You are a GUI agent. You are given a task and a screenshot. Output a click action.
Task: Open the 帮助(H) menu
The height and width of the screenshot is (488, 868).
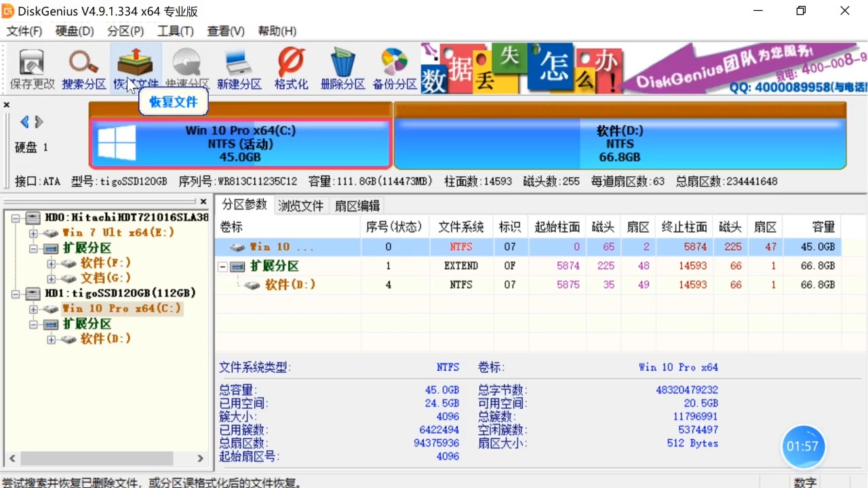(x=277, y=31)
